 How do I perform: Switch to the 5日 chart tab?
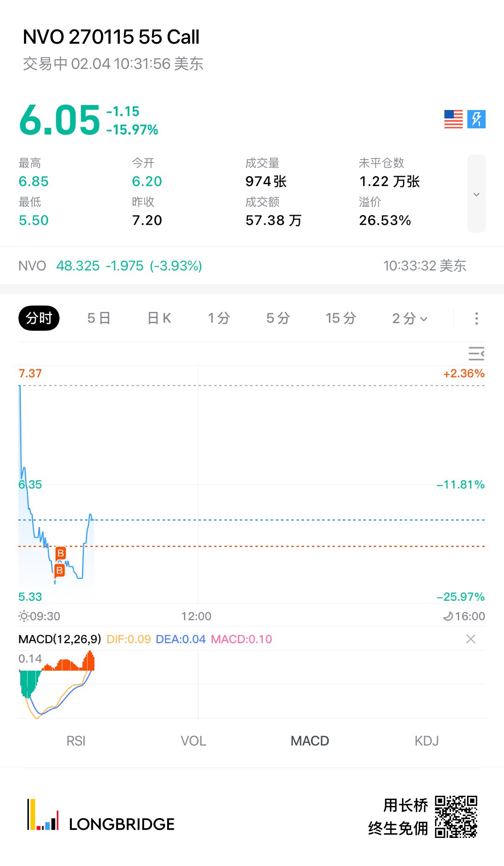click(x=99, y=318)
